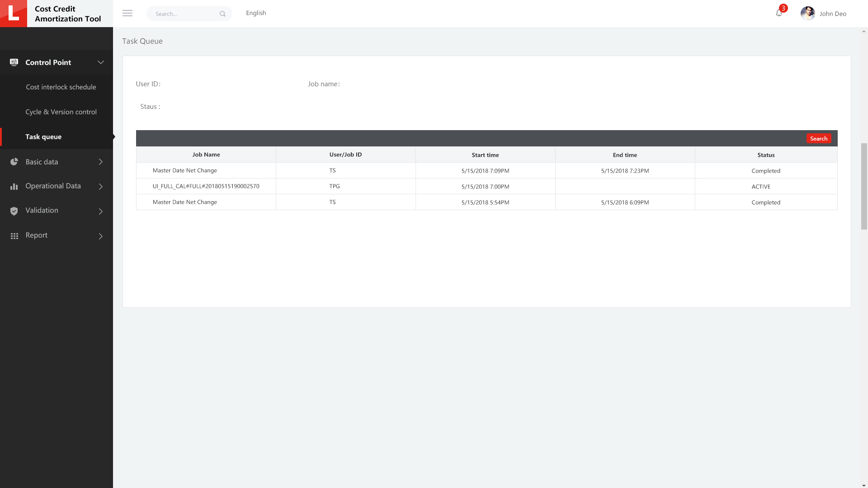Click the John Deo user name
Screen dimensions: 868x488
tap(833, 14)
